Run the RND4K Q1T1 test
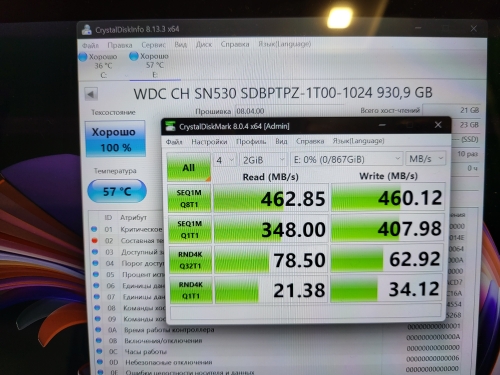 point(191,290)
